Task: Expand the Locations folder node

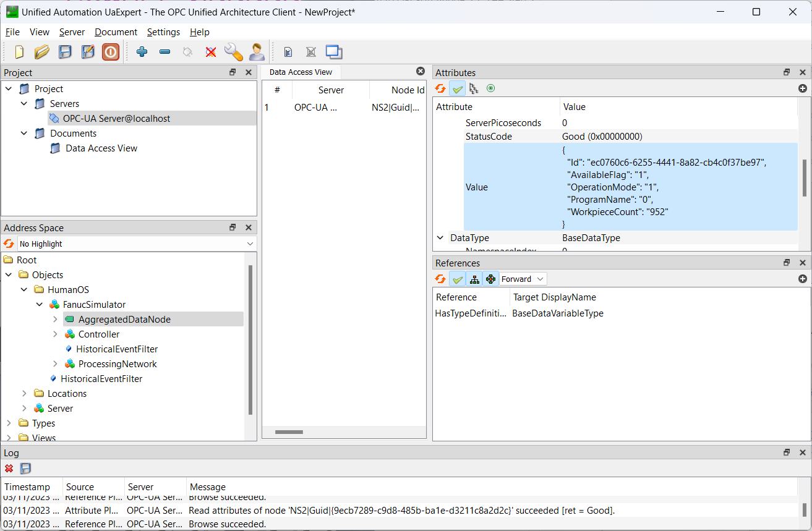Action: tap(24, 393)
